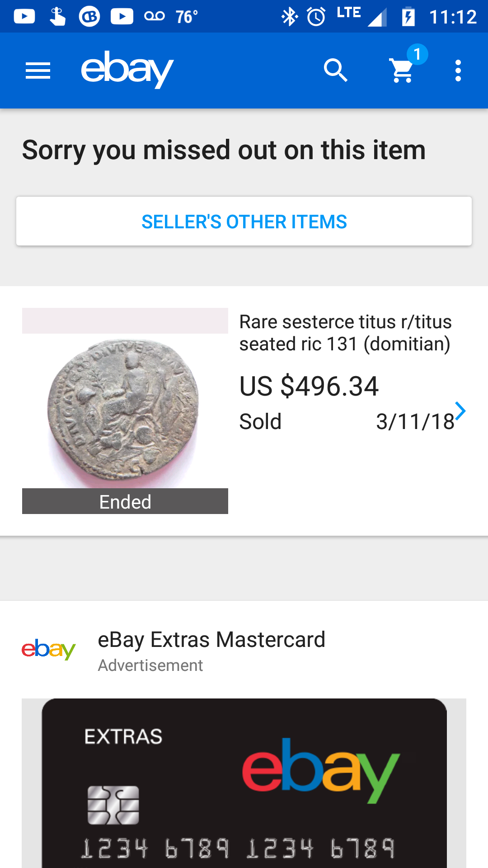Open the Rare sesterce titus listing title

[345, 333]
